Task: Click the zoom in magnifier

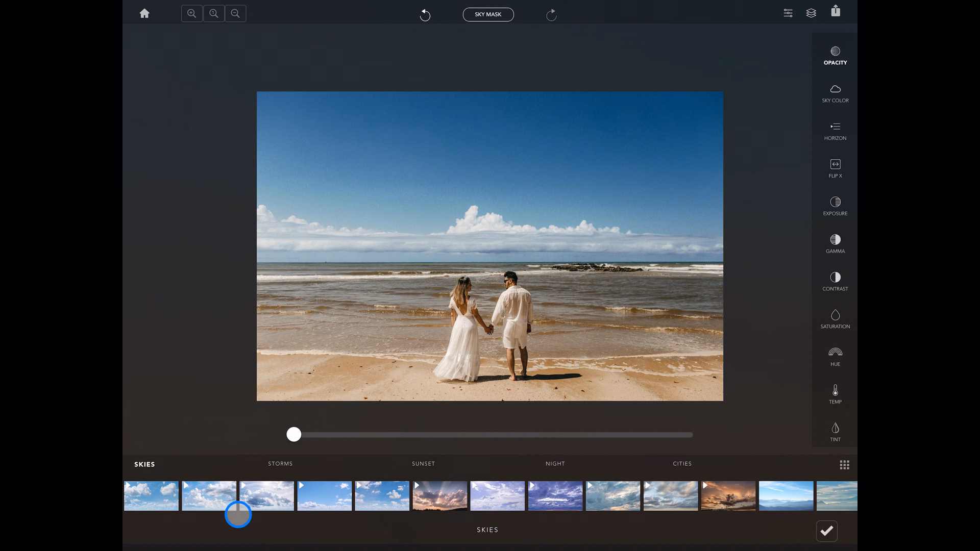Action: [x=192, y=14]
